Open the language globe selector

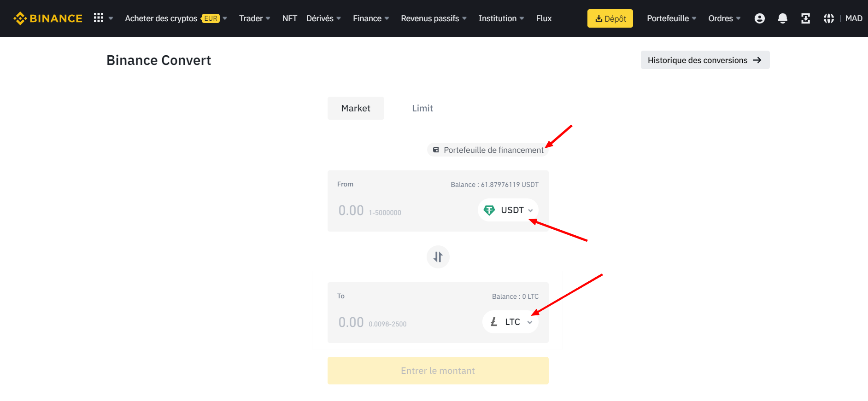[828, 18]
